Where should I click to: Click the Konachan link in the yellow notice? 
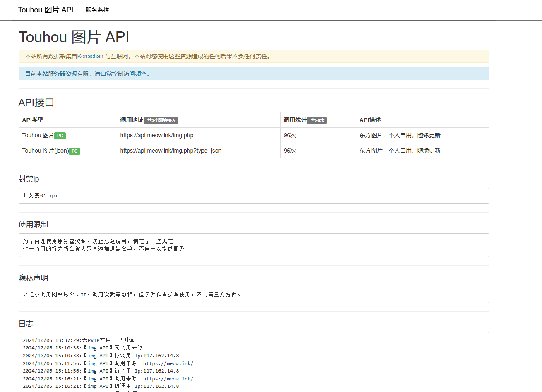click(90, 56)
